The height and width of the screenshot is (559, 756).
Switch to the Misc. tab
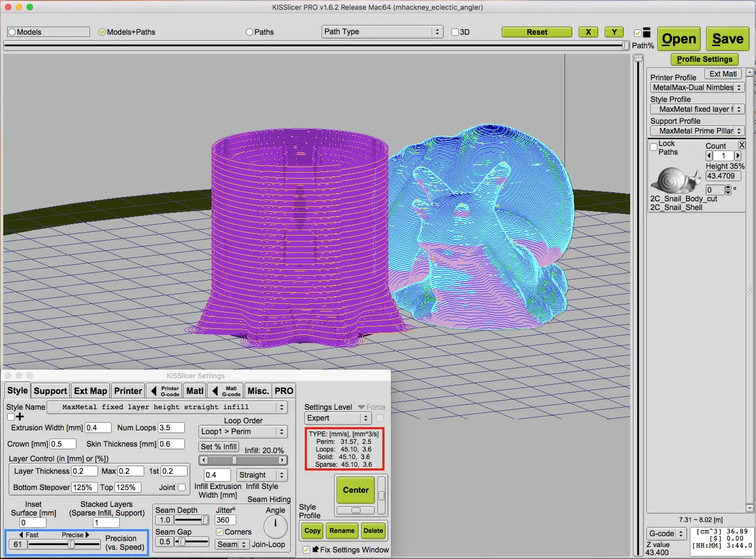point(258,391)
